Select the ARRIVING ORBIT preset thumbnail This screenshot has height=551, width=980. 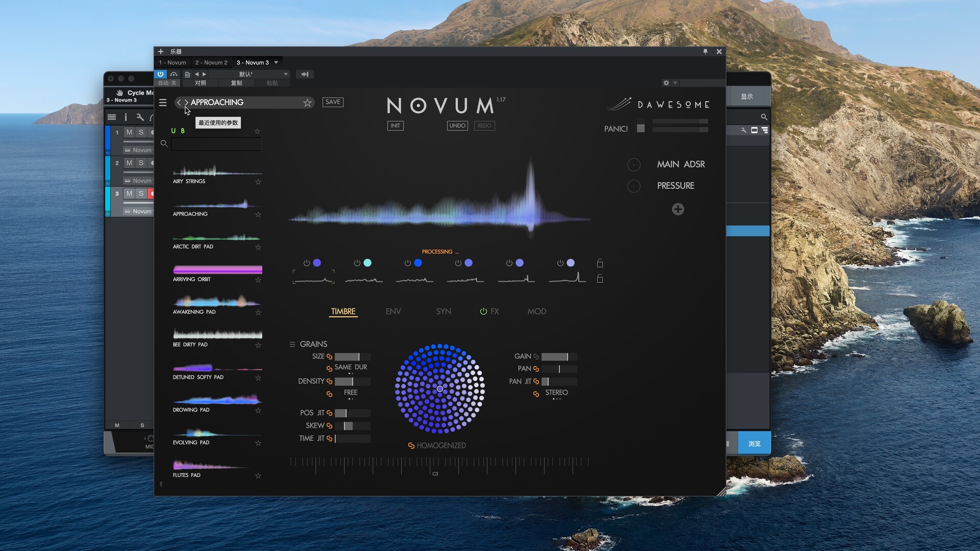(217, 269)
